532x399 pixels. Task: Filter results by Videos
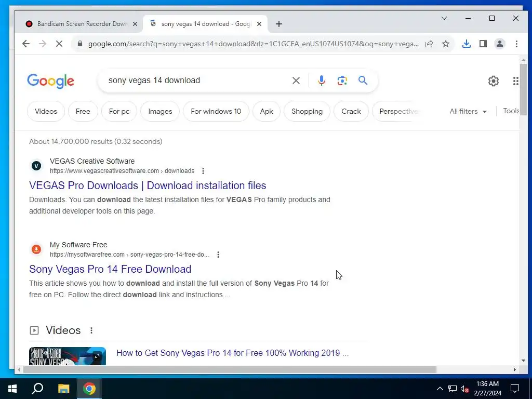pos(46,111)
